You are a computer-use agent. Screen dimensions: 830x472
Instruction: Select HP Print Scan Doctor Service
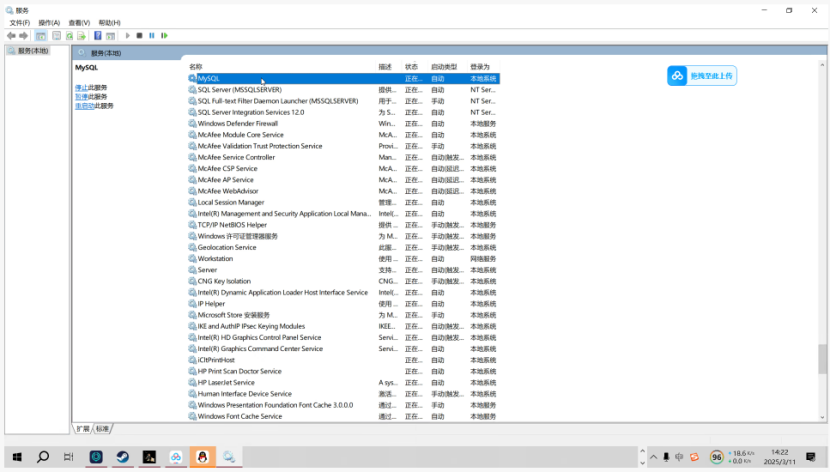coord(344,371)
